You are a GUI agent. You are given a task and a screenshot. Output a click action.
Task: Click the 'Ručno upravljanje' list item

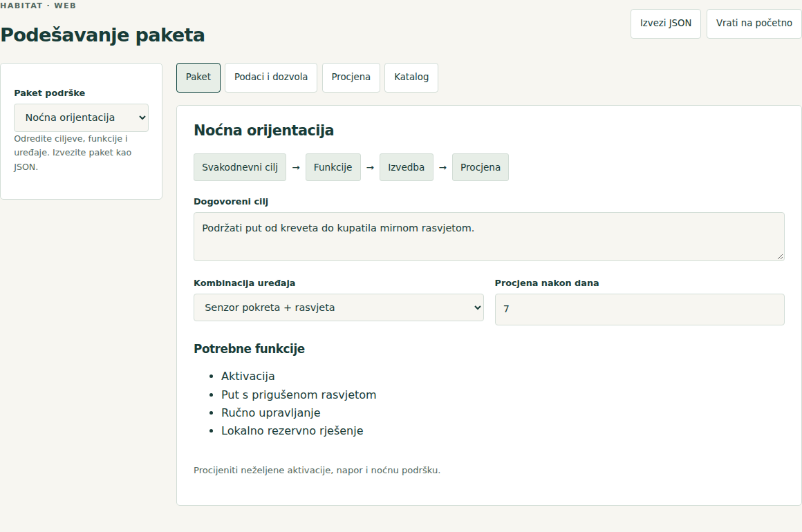271,412
